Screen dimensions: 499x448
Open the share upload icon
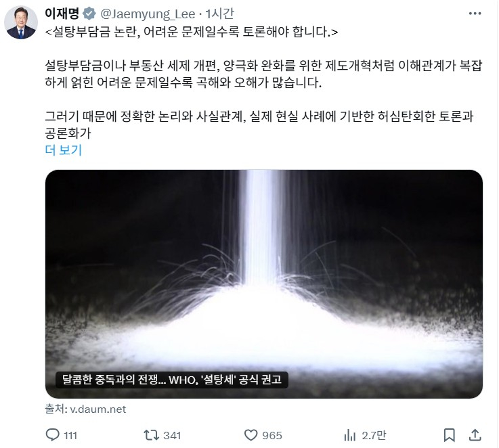(x=475, y=435)
